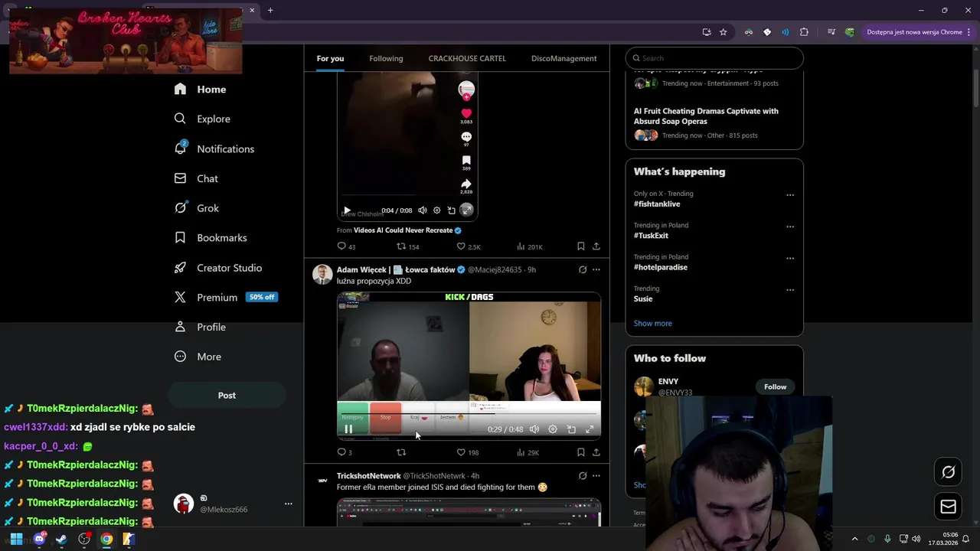Reply to the post with 43 replies

click(x=341, y=246)
